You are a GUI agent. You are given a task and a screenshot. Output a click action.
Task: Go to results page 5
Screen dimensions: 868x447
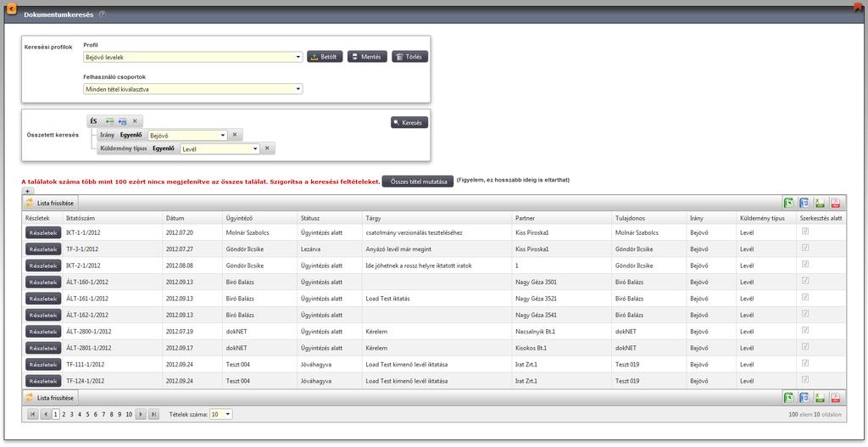coord(87,414)
